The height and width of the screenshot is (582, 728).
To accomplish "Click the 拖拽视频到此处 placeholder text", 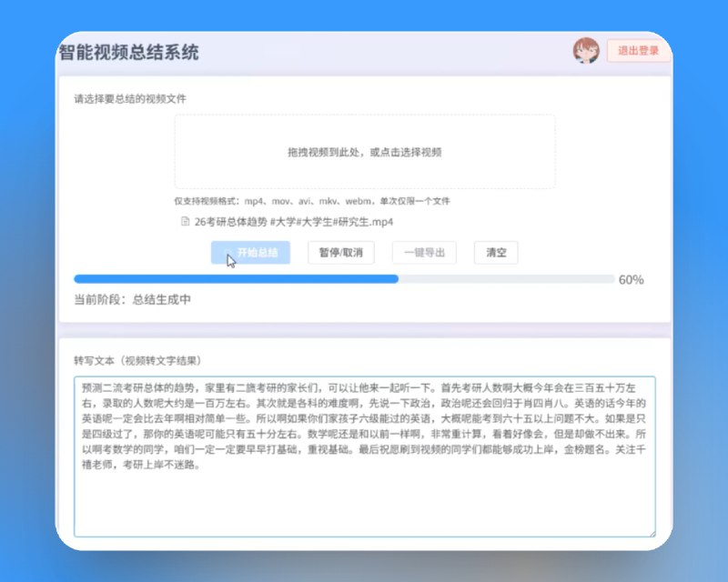I will click(x=364, y=153).
